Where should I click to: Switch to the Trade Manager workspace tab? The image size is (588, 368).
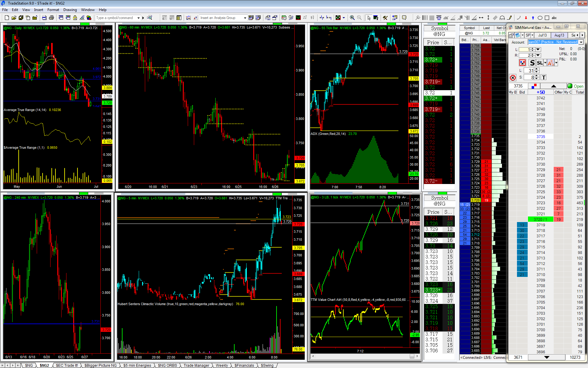pos(196,365)
